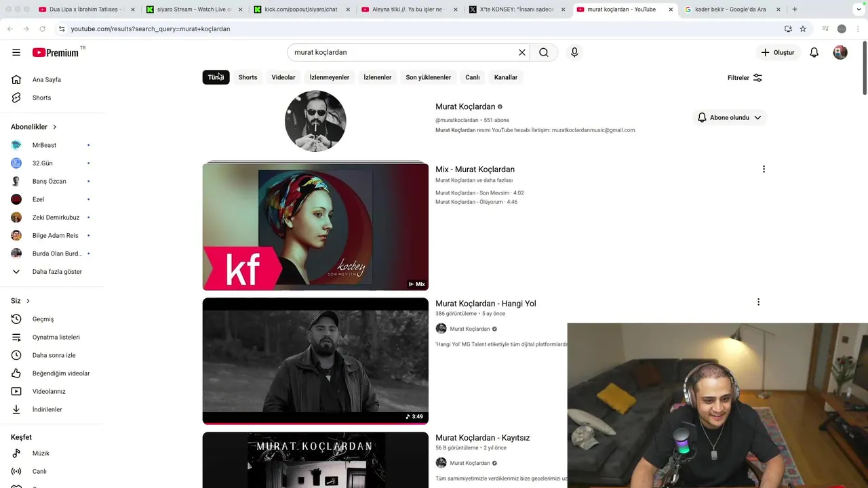This screenshot has height=488, width=868.
Task: Select the Kanallar filter chip
Action: point(506,77)
